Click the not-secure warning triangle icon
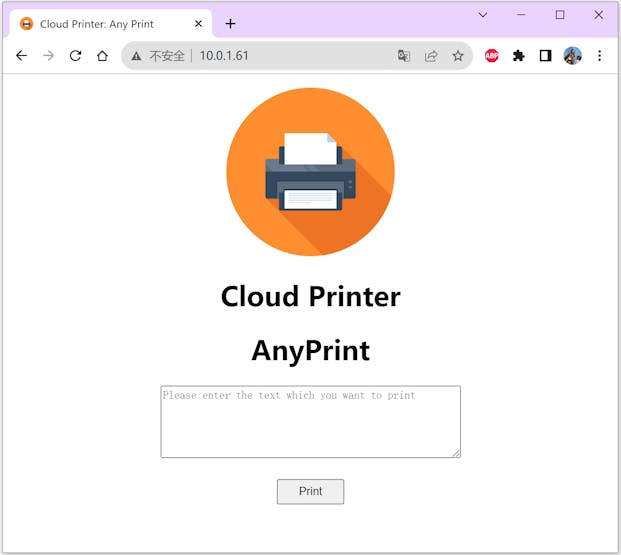 coord(136,56)
